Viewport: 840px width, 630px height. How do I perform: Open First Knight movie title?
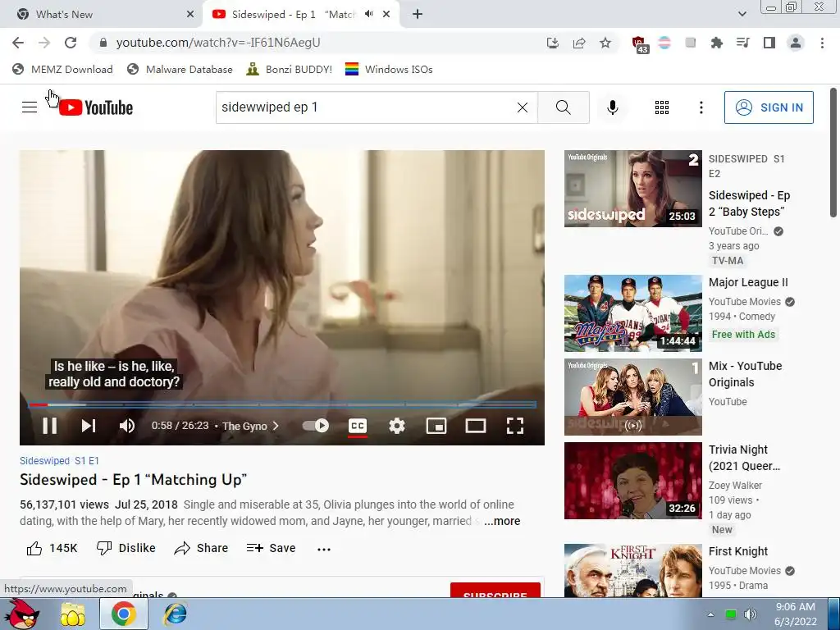pos(737,551)
